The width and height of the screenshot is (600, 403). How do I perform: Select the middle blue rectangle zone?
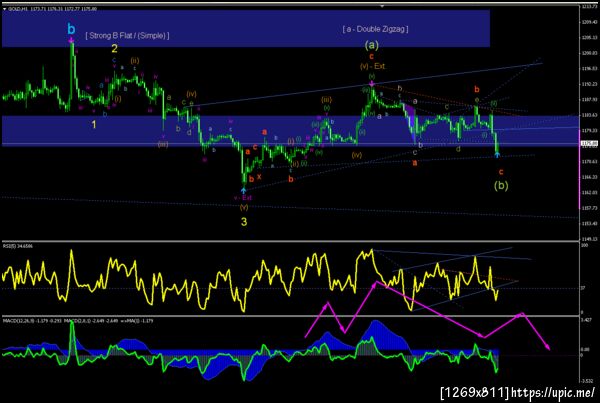291,131
